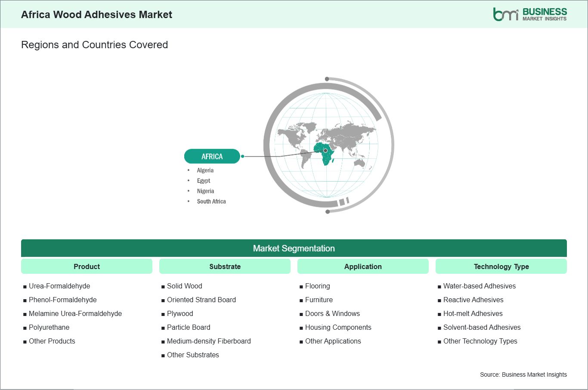This screenshot has width=588, height=390.
Task: Select Furniture application item
Action: 319,300
